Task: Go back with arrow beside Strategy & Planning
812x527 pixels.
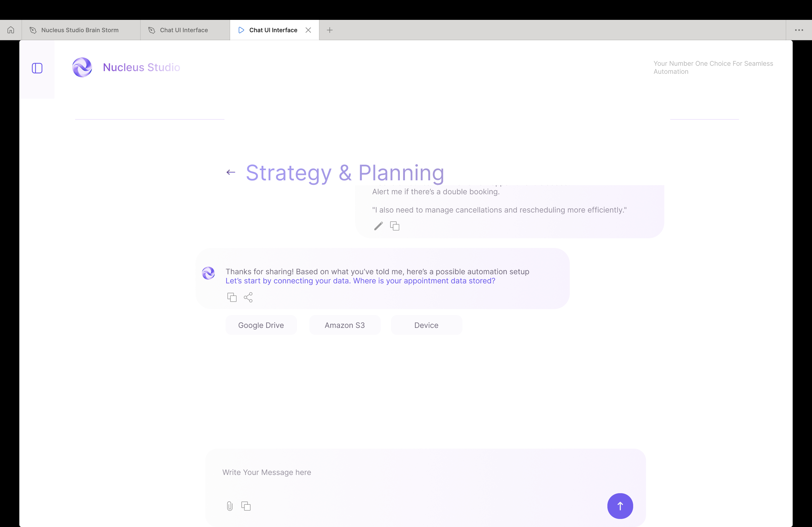Action: tap(231, 173)
